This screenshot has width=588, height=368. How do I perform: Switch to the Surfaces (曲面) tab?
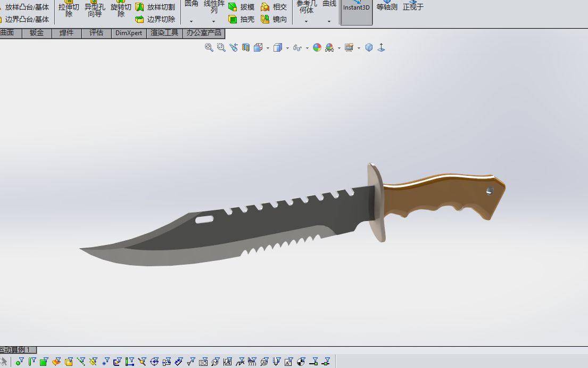click(x=11, y=33)
